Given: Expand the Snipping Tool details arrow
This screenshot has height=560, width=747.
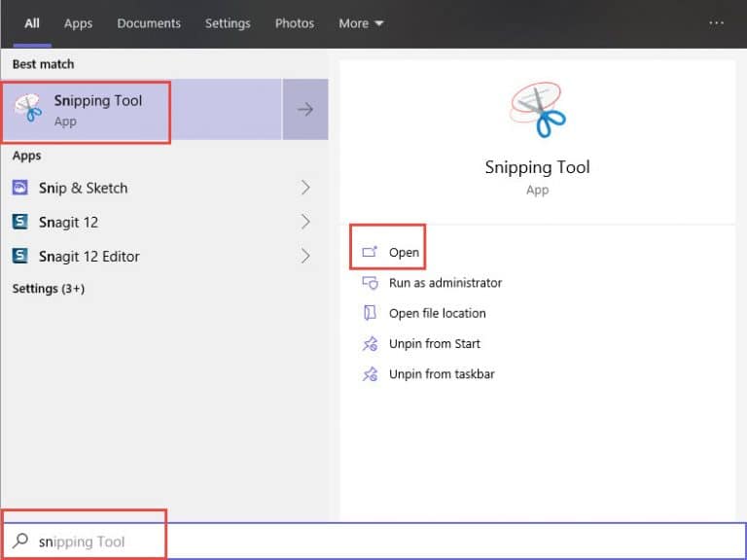Looking at the screenshot, I should 305,110.
